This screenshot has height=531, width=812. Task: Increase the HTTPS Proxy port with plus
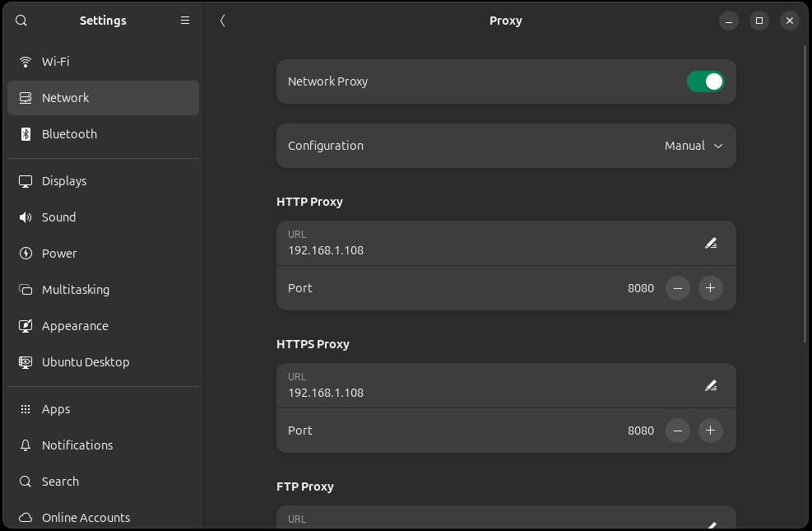[711, 431]
